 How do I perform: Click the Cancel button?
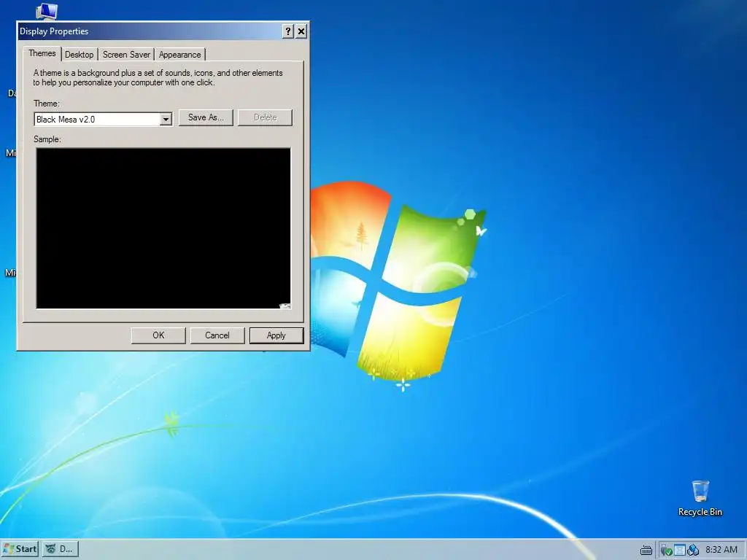click(217, 335)
